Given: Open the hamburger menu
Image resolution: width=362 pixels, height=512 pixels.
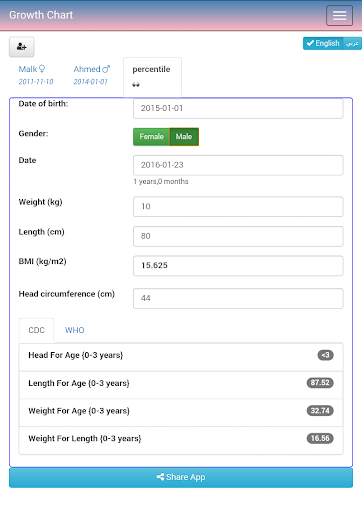Looking at the screenshot, I should (x=339, y=15).
